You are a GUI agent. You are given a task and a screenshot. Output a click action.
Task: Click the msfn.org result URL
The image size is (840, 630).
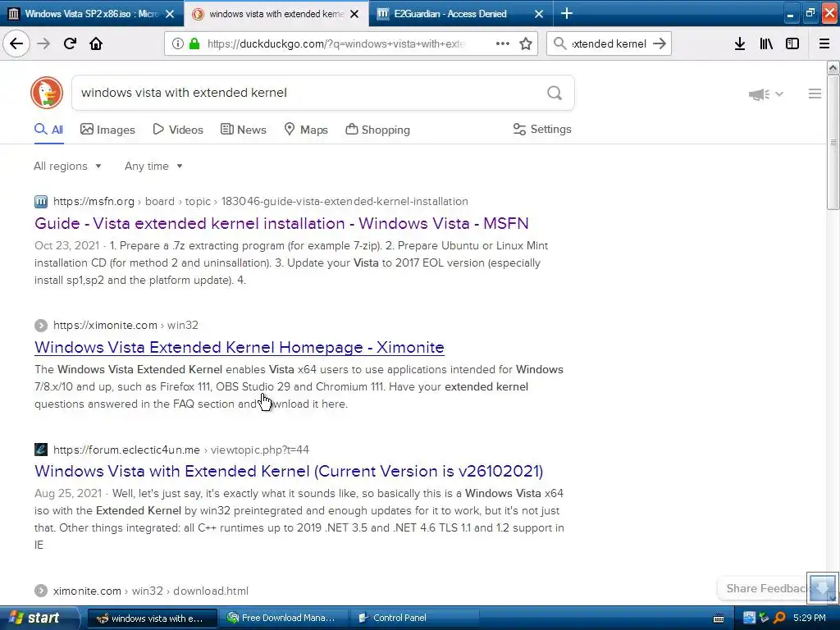click(261, 202)
